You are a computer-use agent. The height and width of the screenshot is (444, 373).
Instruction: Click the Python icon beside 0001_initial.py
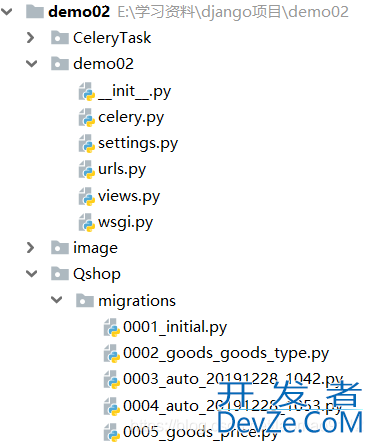pos(112,328)
